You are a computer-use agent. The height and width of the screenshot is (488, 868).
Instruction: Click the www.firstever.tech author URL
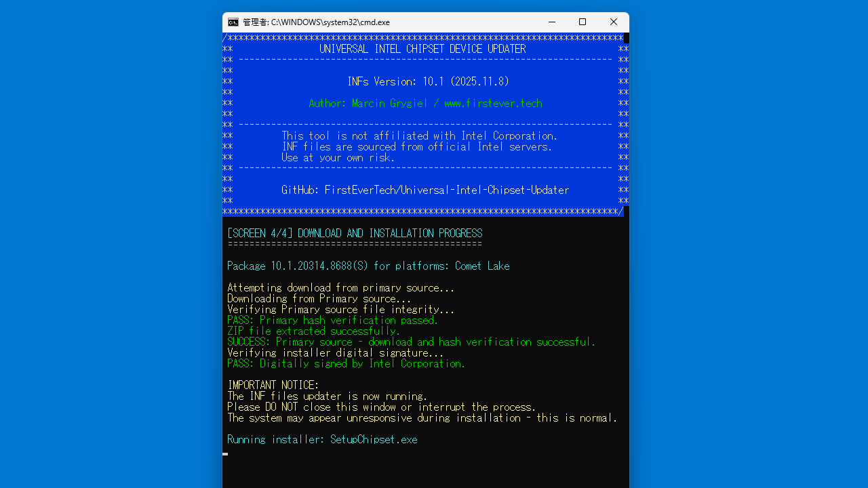coord(493,103)
